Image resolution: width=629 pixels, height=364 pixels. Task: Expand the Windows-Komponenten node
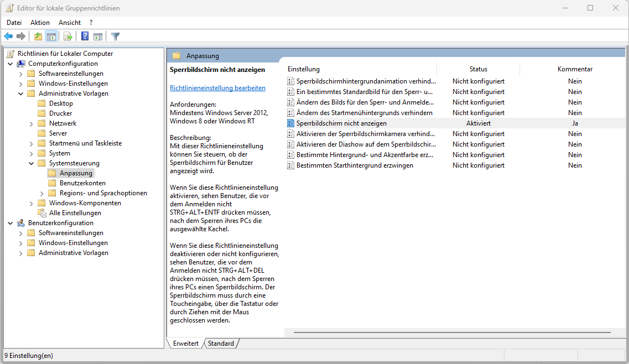[32, 204]
